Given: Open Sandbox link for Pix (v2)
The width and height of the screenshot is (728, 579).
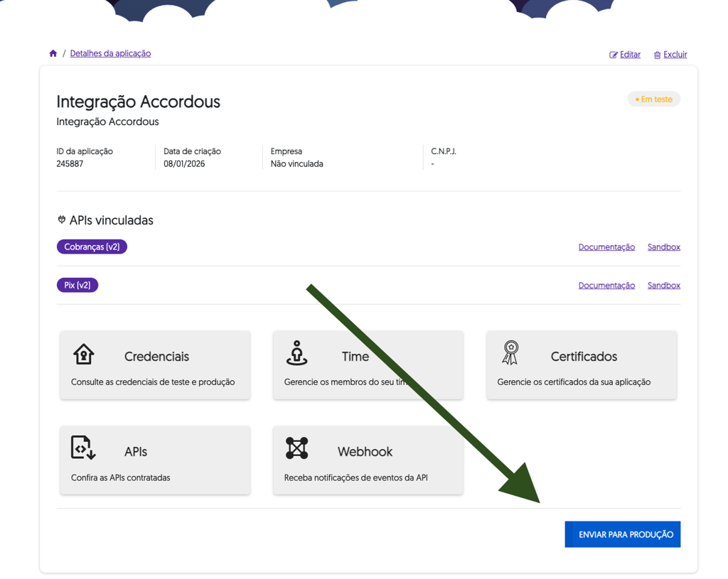Looking at the screenshot, I should click(664, 286).
